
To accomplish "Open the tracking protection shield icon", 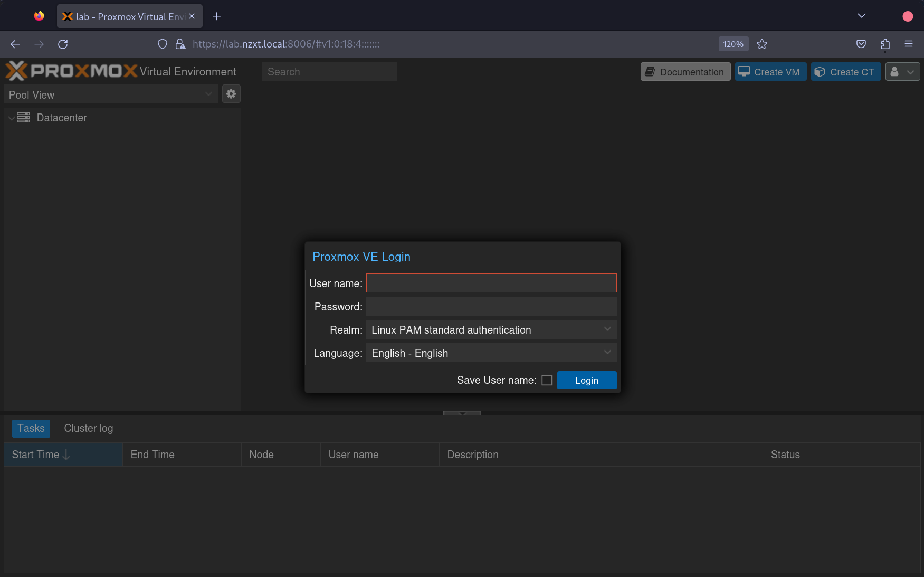I will point(163,44).
